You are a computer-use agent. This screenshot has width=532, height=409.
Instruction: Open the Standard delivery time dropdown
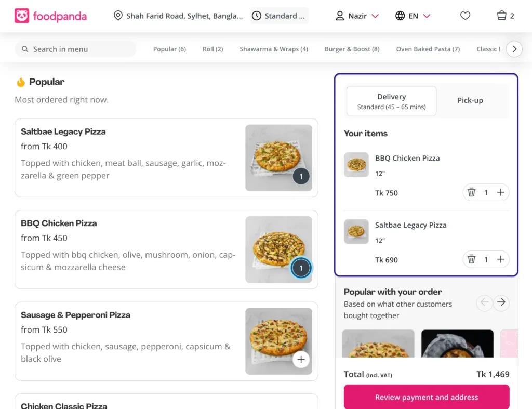[279, 16]
